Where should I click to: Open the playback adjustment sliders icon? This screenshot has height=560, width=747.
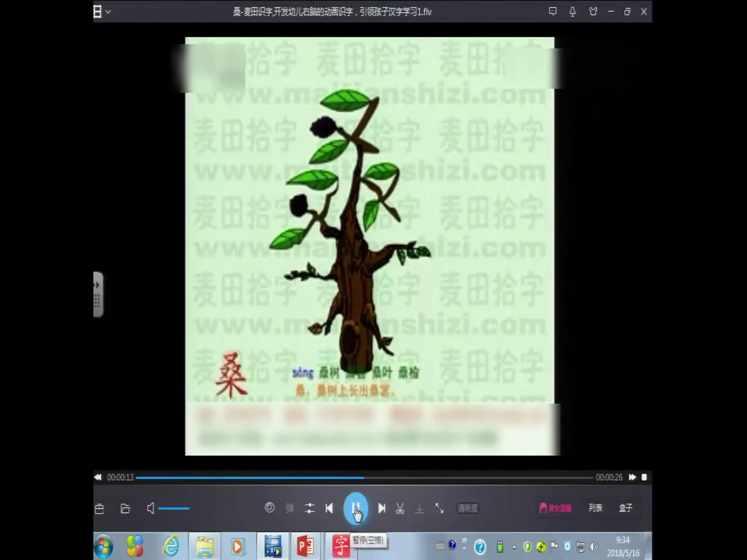pyautogui.click(x=310, y=508)
